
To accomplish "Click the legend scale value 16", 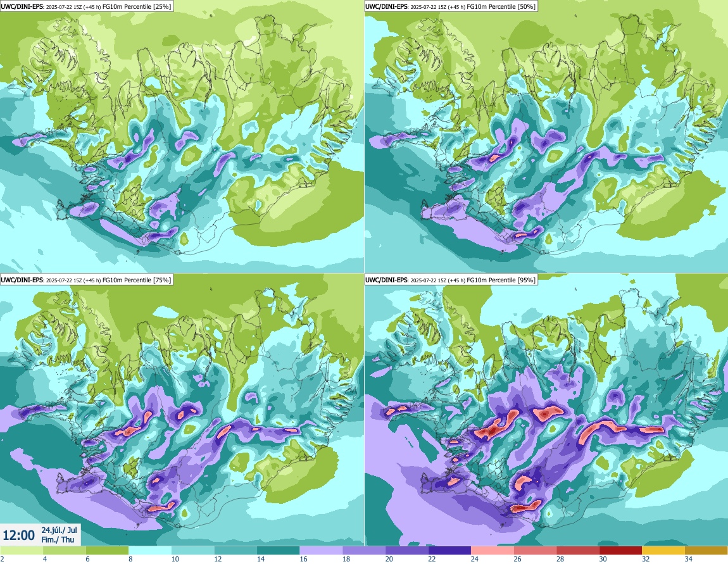I will click(303, 559).
